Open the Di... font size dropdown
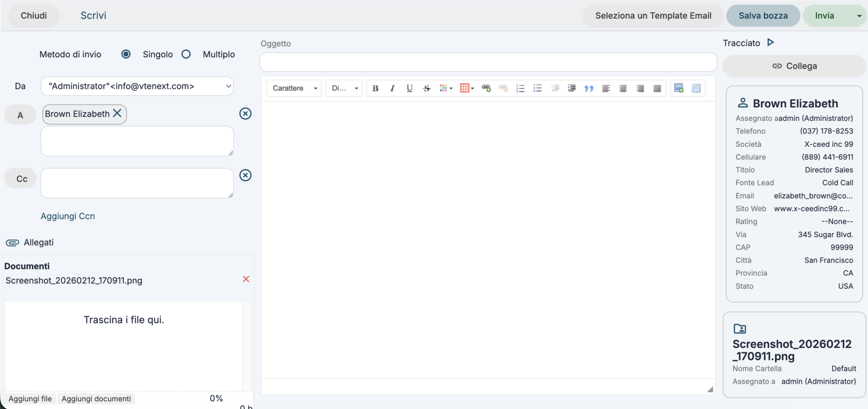This screenshot has height=409, width=868. (x=344, y=88)
